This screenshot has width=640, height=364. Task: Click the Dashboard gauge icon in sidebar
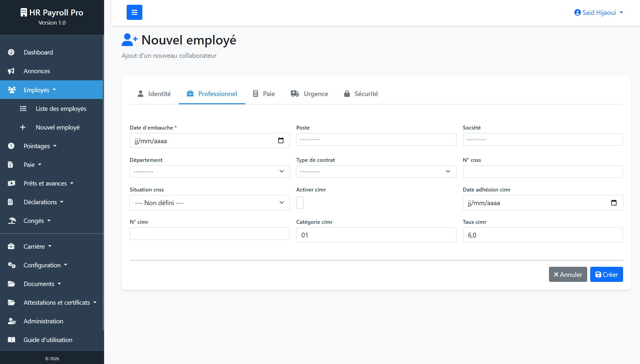[11, 52]
